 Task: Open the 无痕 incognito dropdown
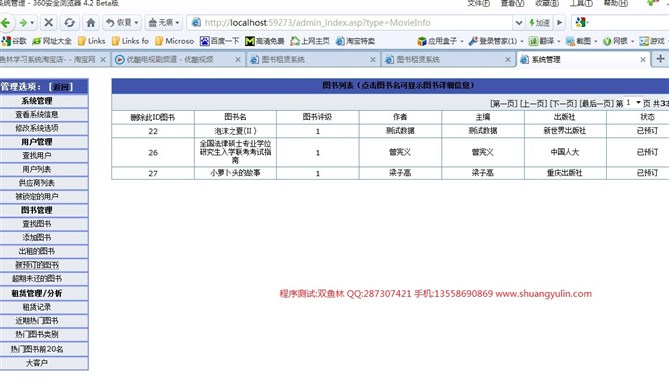click(164, 23)
